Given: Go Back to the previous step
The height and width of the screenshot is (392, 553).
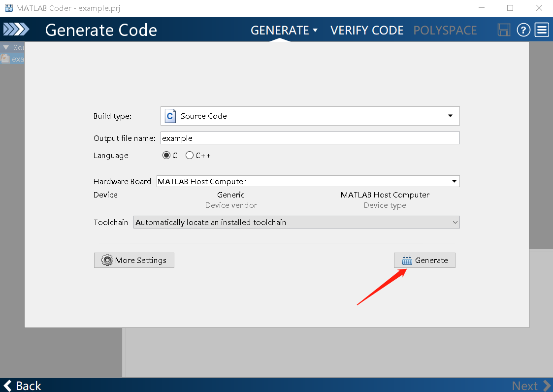Looking at the screenshot, I should coord(22,386).
